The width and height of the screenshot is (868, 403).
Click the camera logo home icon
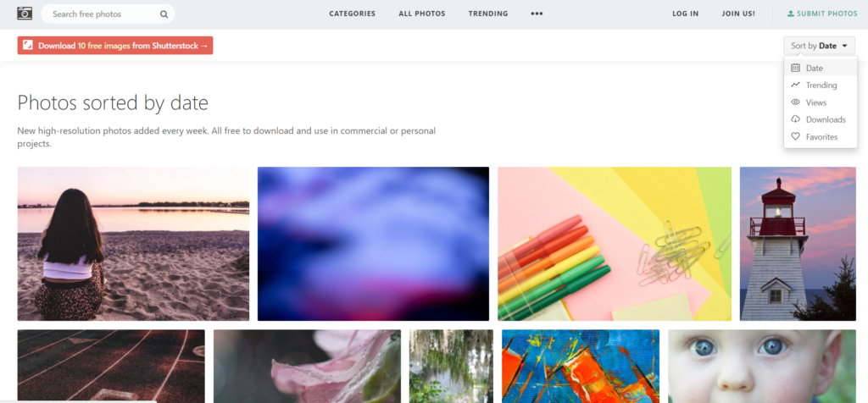click(x=25, y=14)
